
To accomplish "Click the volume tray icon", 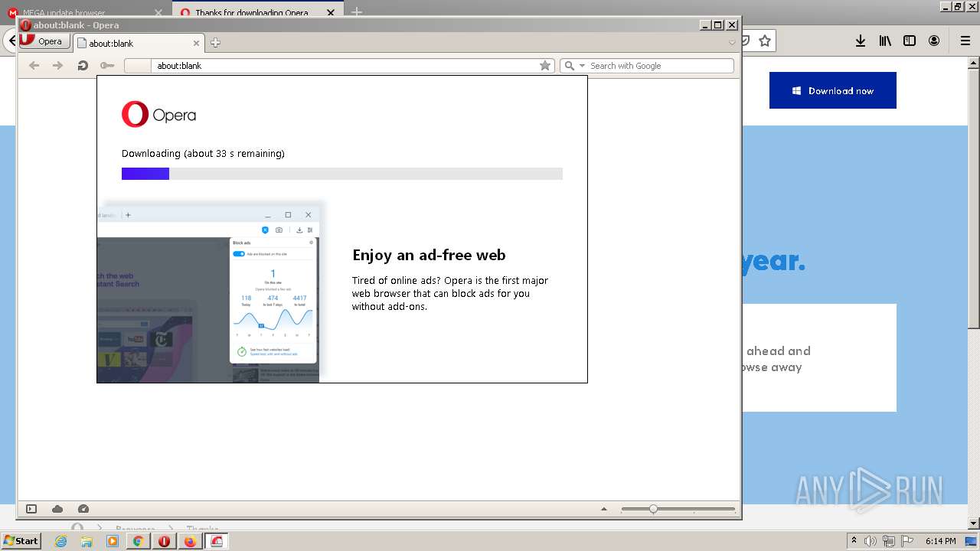I will 872,541.
